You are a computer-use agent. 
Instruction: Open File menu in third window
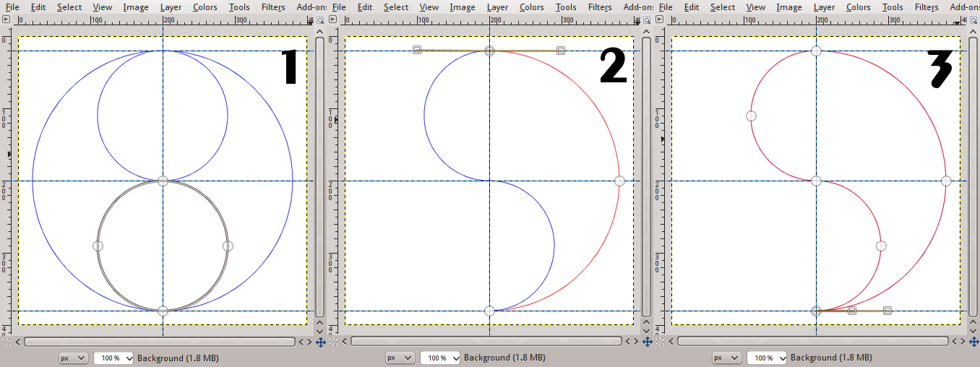tap(664, 7)
